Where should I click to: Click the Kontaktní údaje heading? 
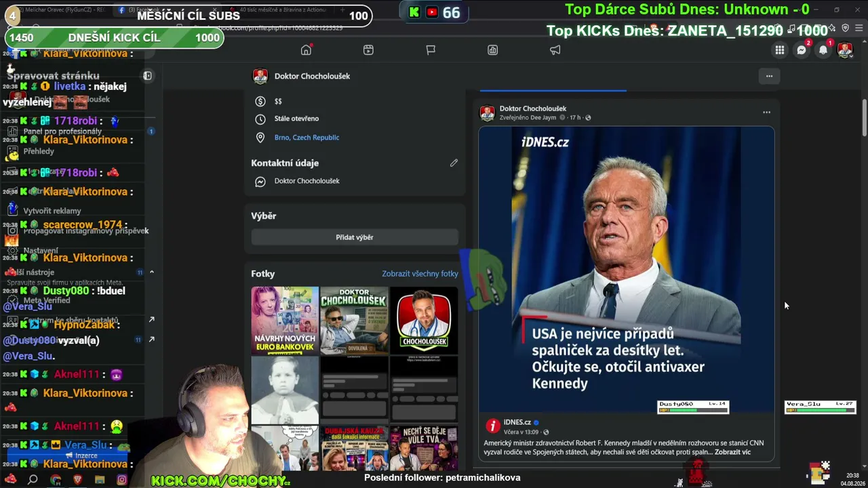point(285,163)
